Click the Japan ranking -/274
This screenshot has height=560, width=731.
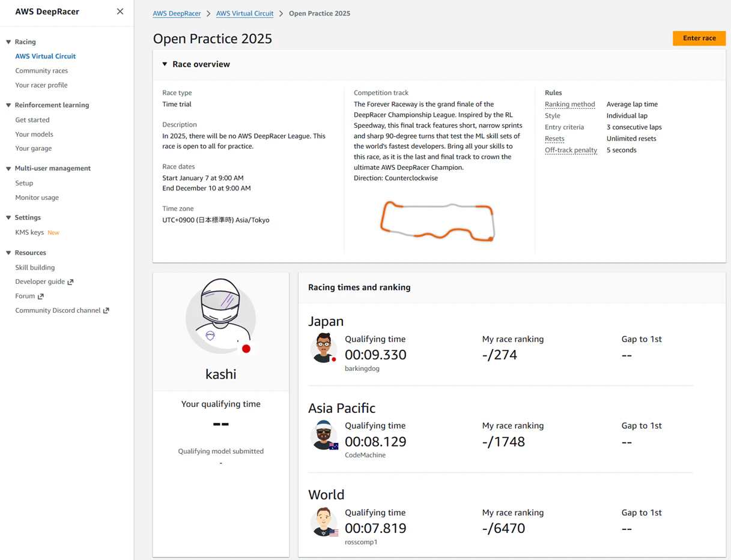[x=500, y=355]
